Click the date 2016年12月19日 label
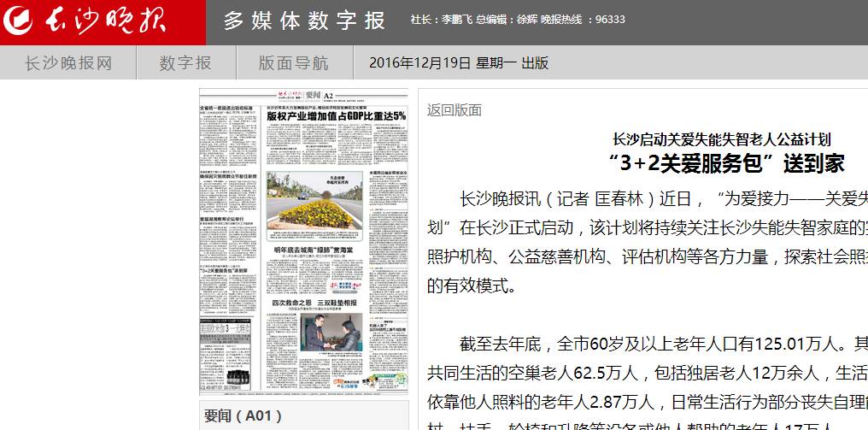The height and width of the screenshot is (430, 868). tap(419, 63)
